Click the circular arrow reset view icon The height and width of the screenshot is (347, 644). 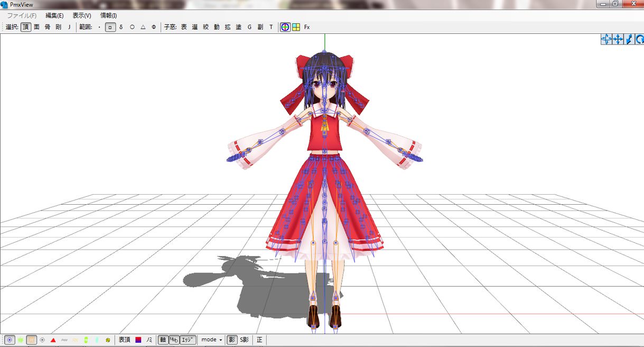coord(639,39)
